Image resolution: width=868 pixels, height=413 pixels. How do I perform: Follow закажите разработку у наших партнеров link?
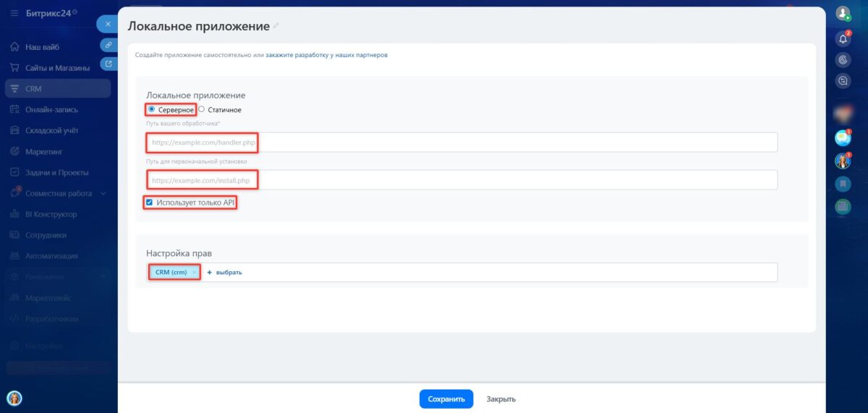[x=326, y=54]
